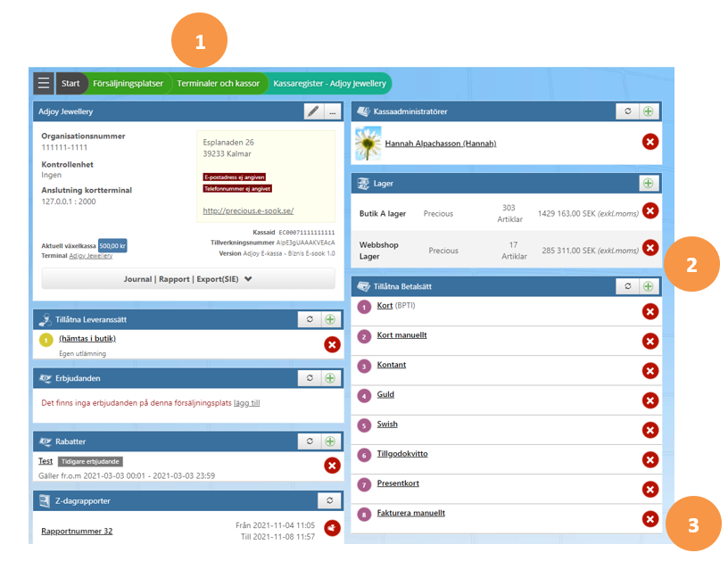Screen dimensions: 728x561
Task: Delete the Swish payment method
Action: pyautogui.click(x=650, y=430)
